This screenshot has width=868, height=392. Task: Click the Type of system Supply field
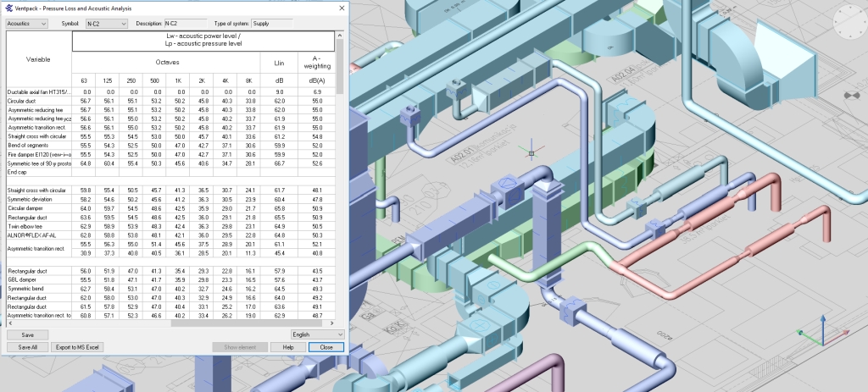tap(272, 24)
